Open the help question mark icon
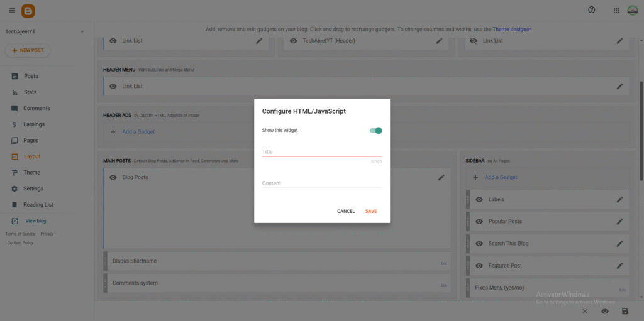 591,10
